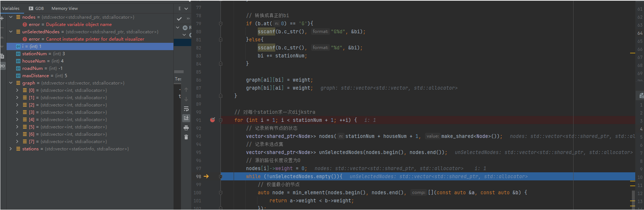Click the nodes vector icon

click(18, 17)
